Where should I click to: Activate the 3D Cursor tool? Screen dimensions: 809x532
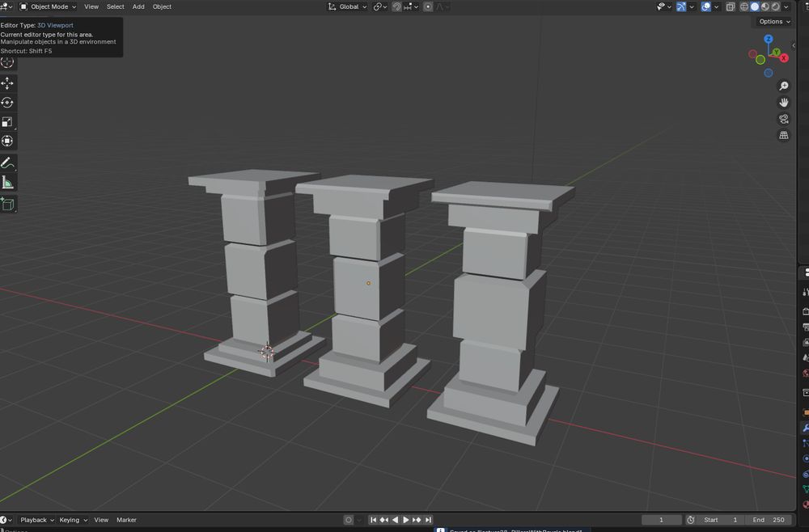7,63
